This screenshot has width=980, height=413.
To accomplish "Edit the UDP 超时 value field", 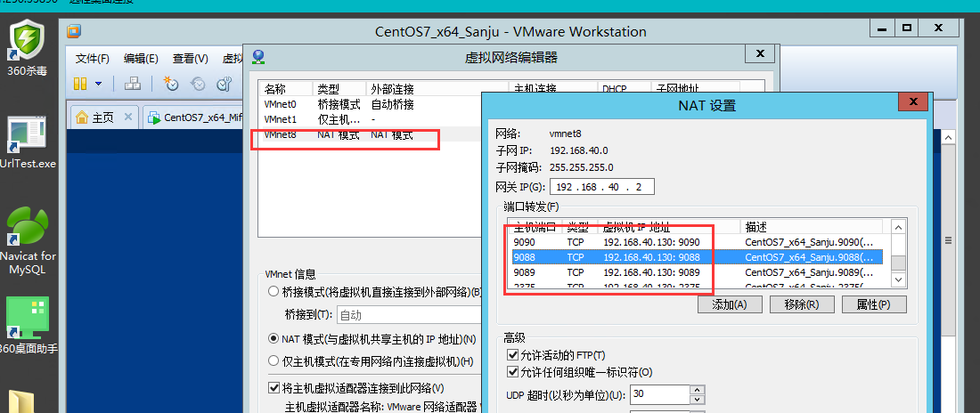I will [x=658, y=395].
